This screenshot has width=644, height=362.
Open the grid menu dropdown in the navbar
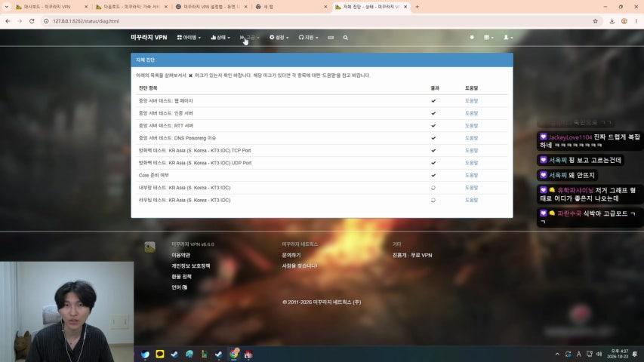488,38
